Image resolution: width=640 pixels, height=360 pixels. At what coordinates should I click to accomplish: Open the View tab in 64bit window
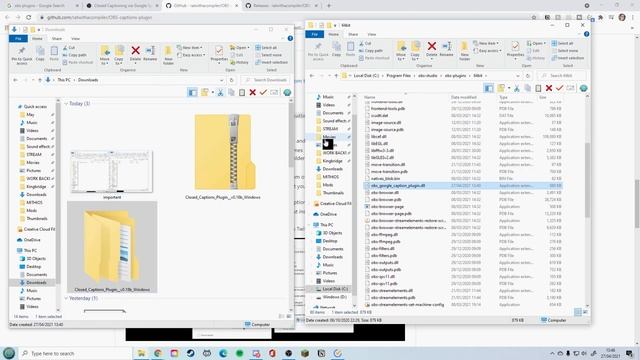[372, 34]
